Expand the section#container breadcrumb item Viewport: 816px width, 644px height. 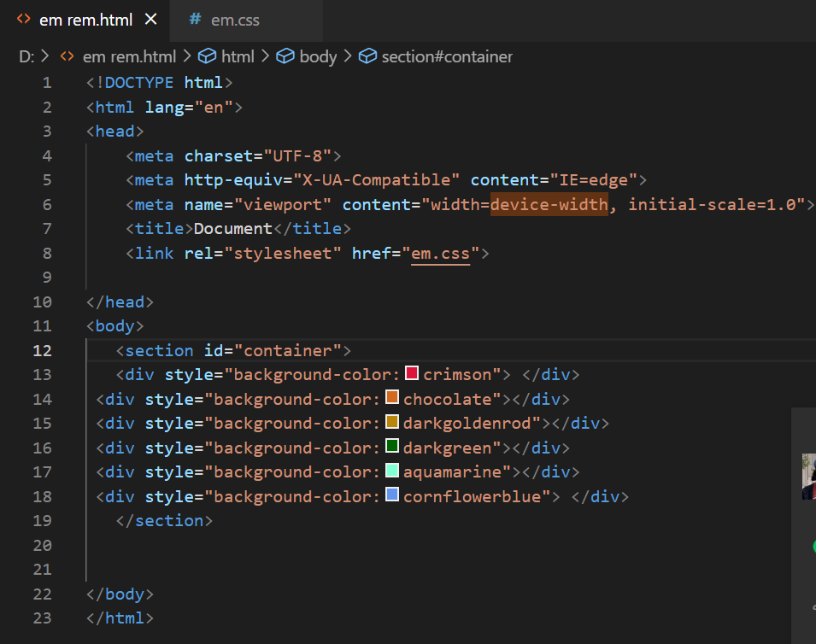(446, 56)
